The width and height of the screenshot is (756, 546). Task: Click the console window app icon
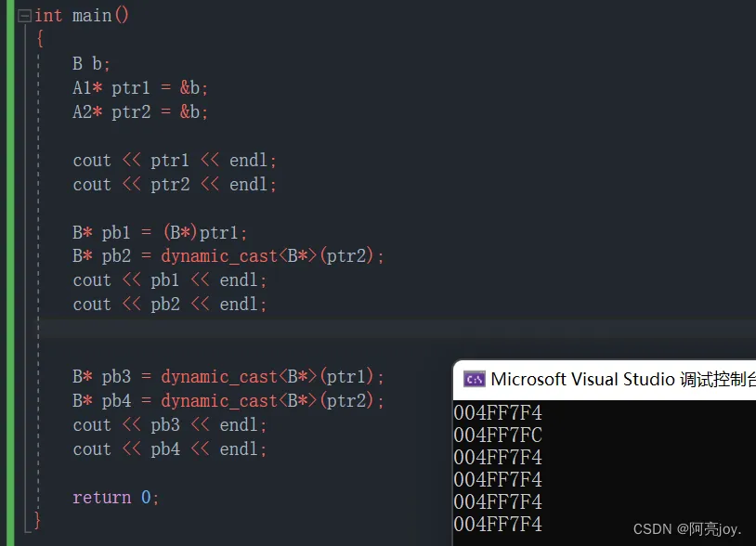point(474,379)
